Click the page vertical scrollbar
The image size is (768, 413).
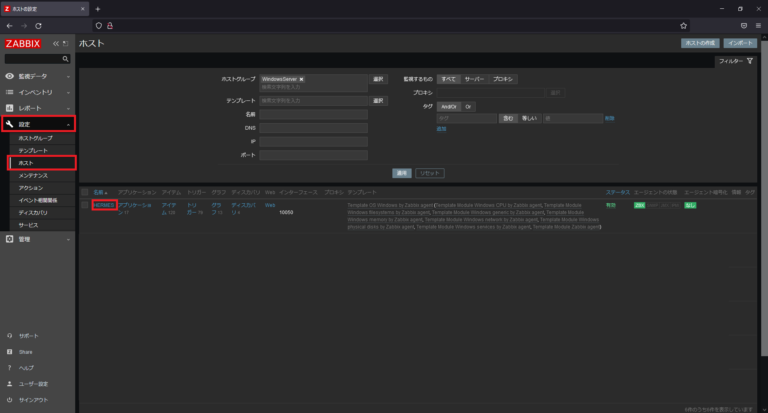coord(764,196)
